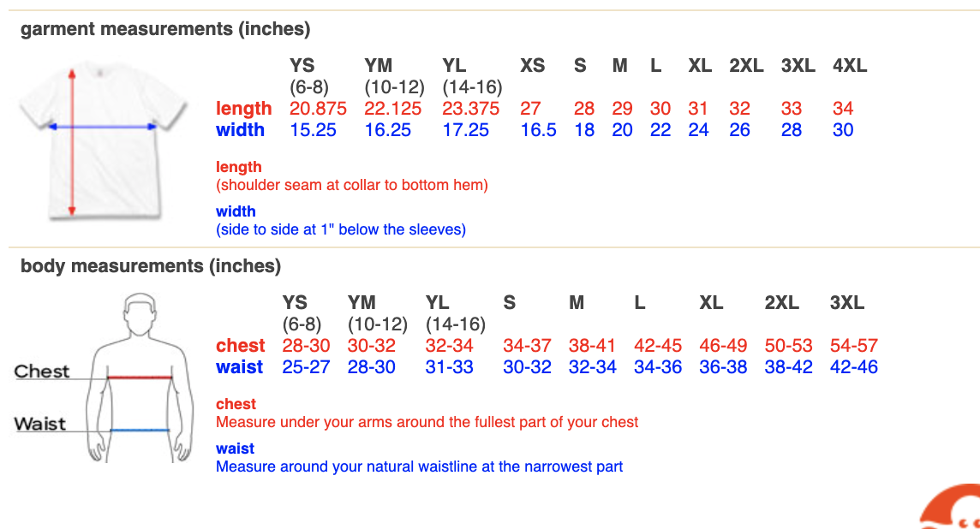The image size is (980, 529).
Task: Click the blue waist line on body diagram
Action: pyautogui.click(x=140, y=430)
